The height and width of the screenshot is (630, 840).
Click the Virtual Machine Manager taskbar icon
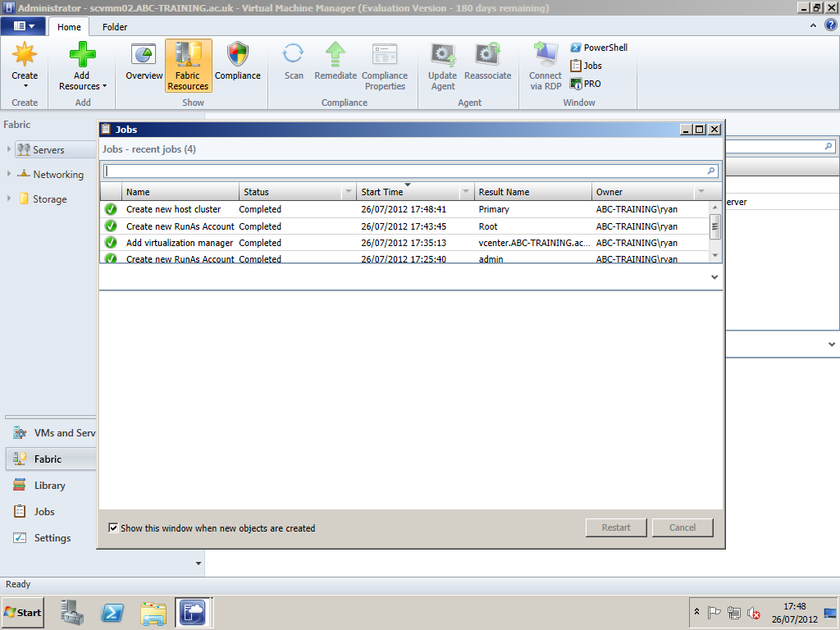[193, 612]
